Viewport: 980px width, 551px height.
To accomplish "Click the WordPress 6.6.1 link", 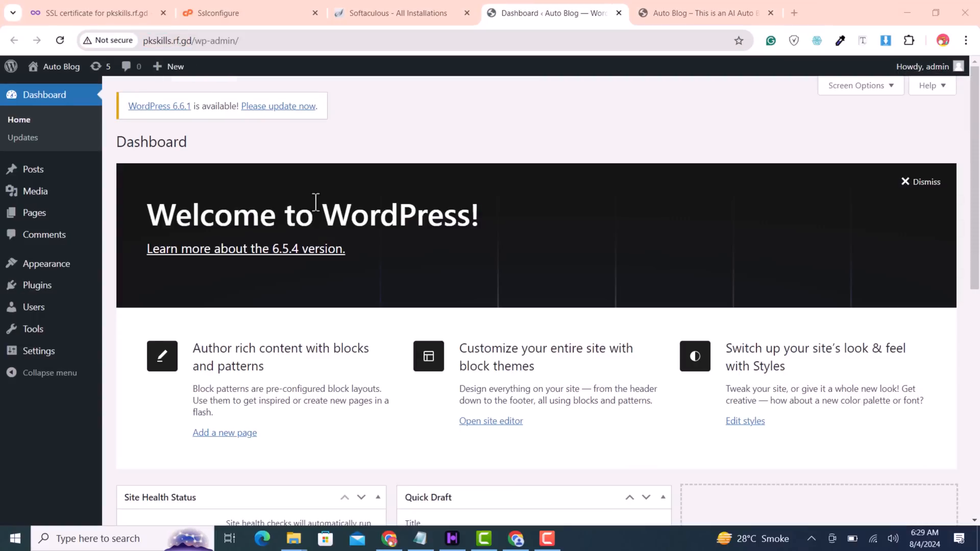I will pos(159,106).
